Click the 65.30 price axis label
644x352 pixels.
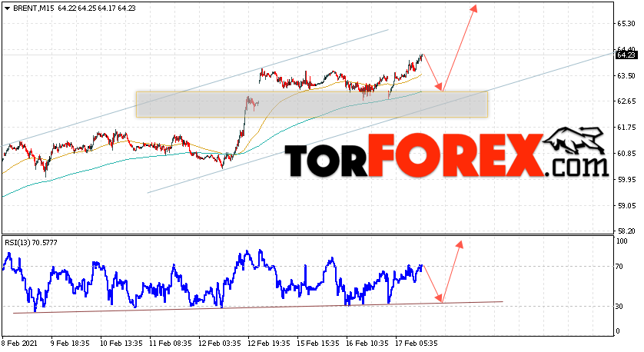(x=626, y=24)
